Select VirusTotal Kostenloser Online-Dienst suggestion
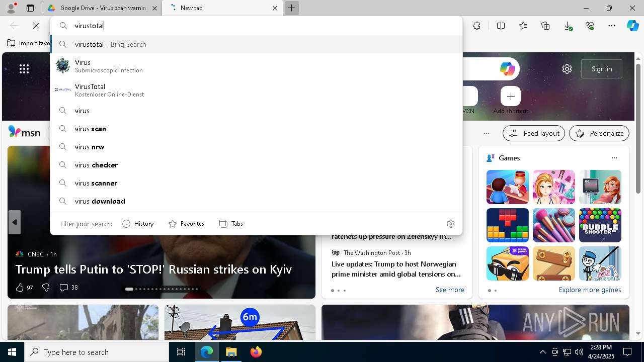The image size is (644, 362). (x=256, y=90)
